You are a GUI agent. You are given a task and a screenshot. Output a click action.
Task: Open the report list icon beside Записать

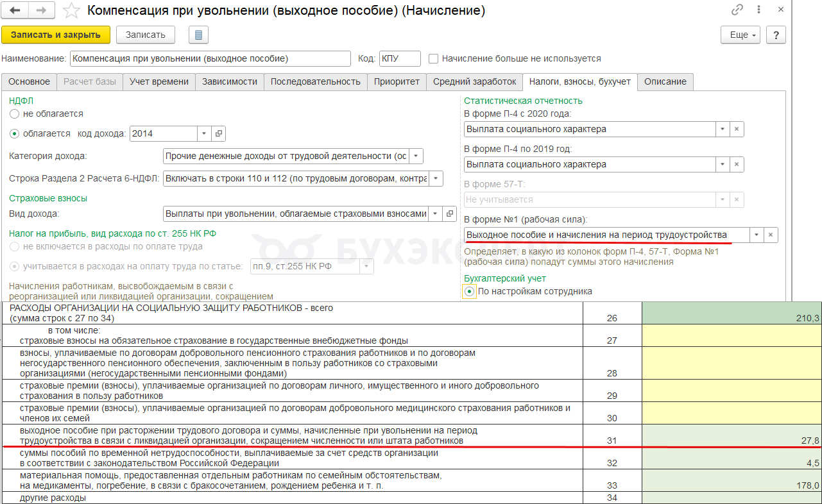tap(198, 35)
